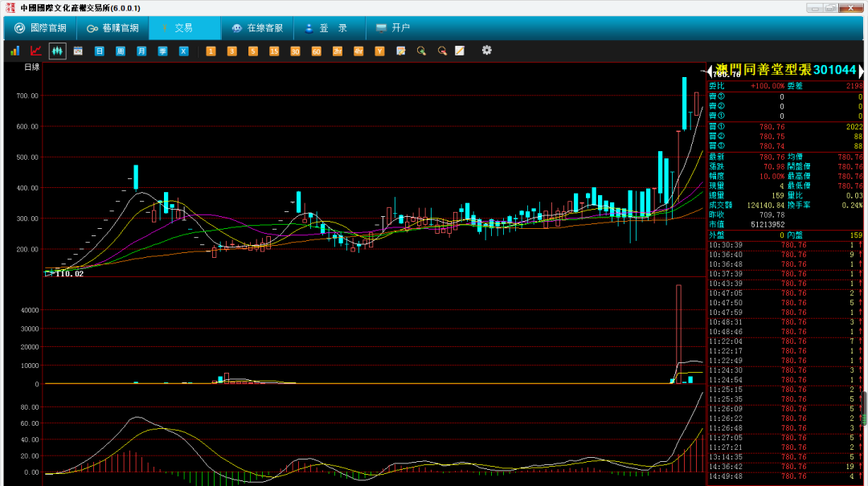The image size is (868, 486).
Task: Go to previous stock with left arrow
Action: coord(710,71)
